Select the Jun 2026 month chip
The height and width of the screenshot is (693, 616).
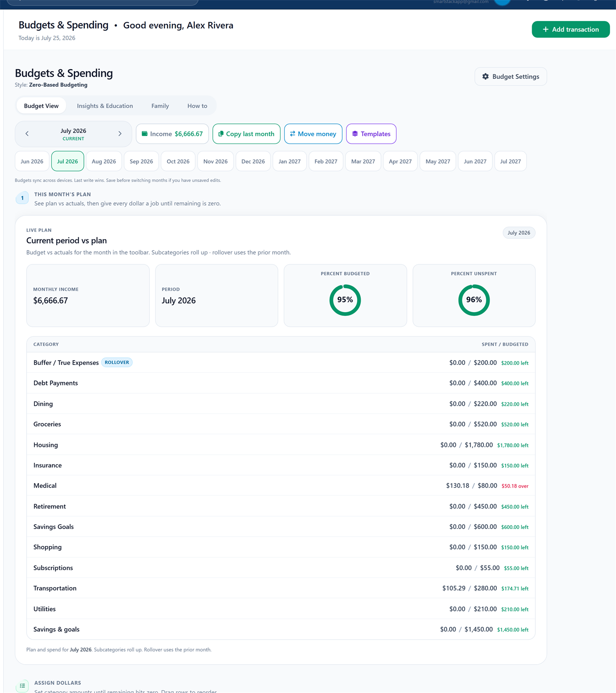pyautogui.click(x=32, y=161)
